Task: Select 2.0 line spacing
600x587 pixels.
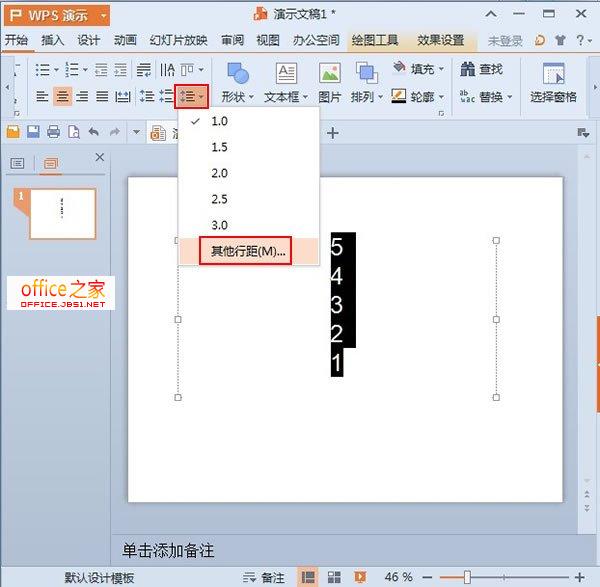Action: pos(249,173)
